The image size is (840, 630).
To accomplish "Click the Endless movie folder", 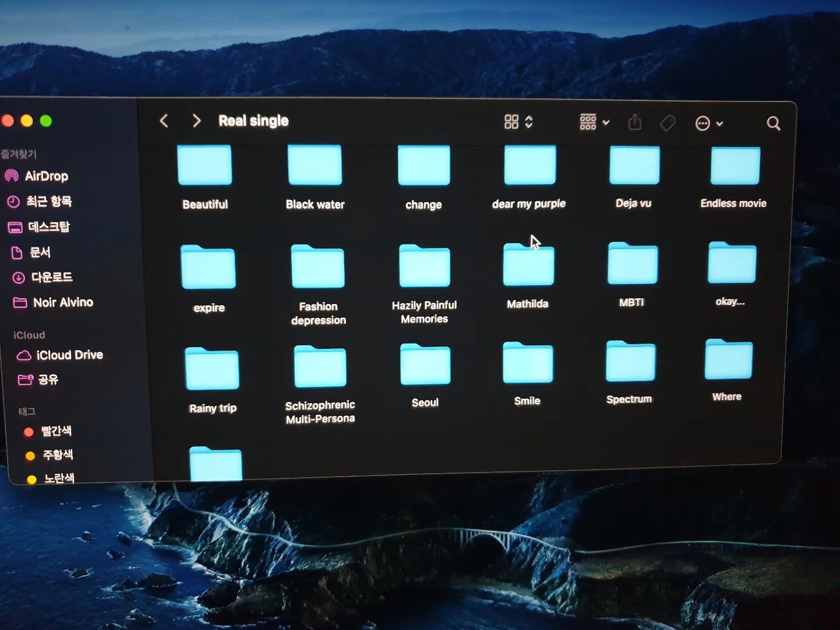I will (x=734, y=177).
